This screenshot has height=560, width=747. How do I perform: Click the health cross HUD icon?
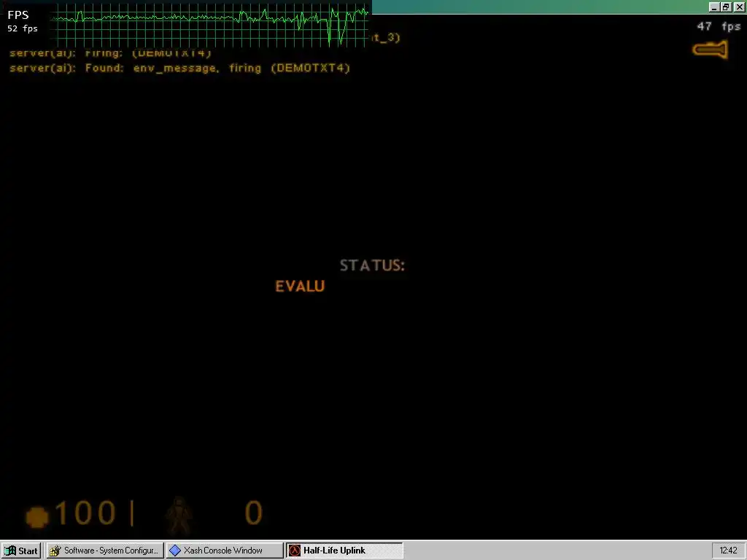37,517
